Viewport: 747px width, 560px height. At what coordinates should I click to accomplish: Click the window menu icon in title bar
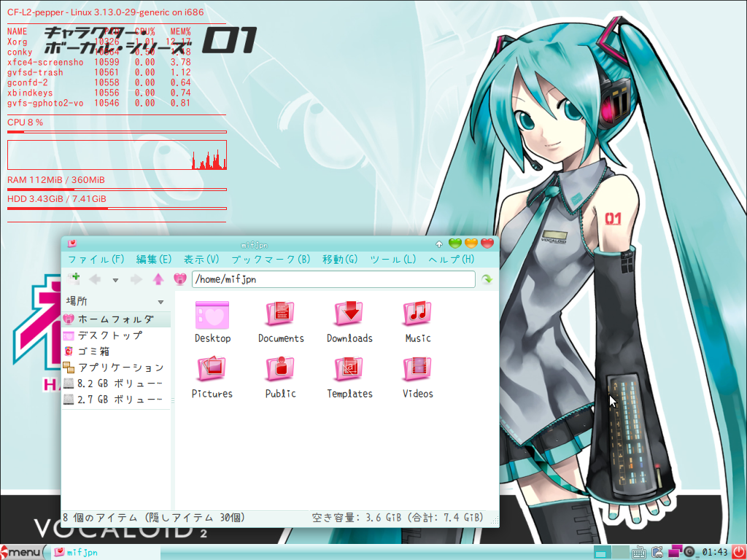[72, 244]
